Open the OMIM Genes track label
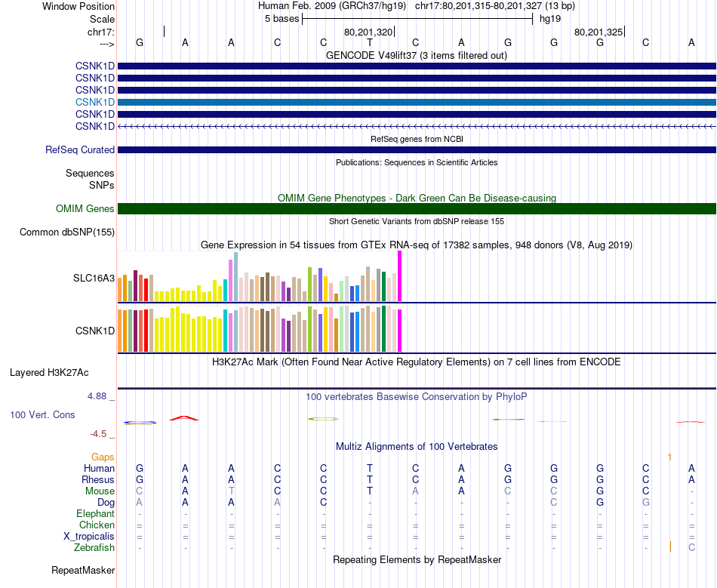 pos(85,208)
